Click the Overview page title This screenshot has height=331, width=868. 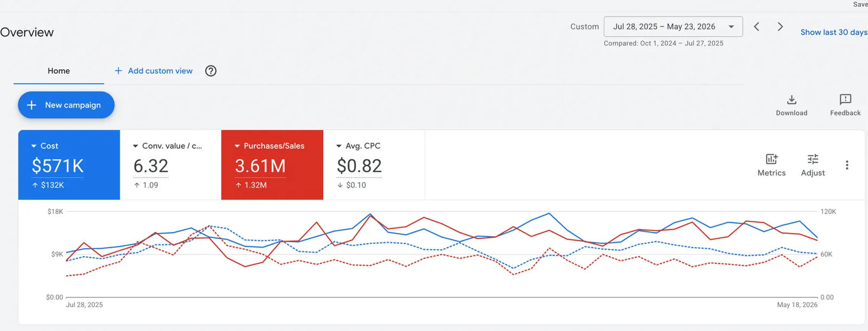[x=27, y=33]
